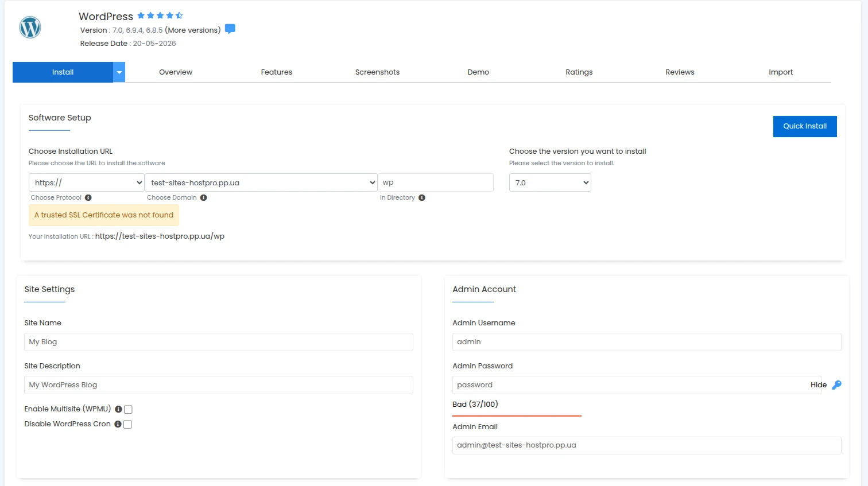Viewport: 868px width, 486px height.
Task: Enable Multisite (WPMU) checkbox
Action: (128, 409)
